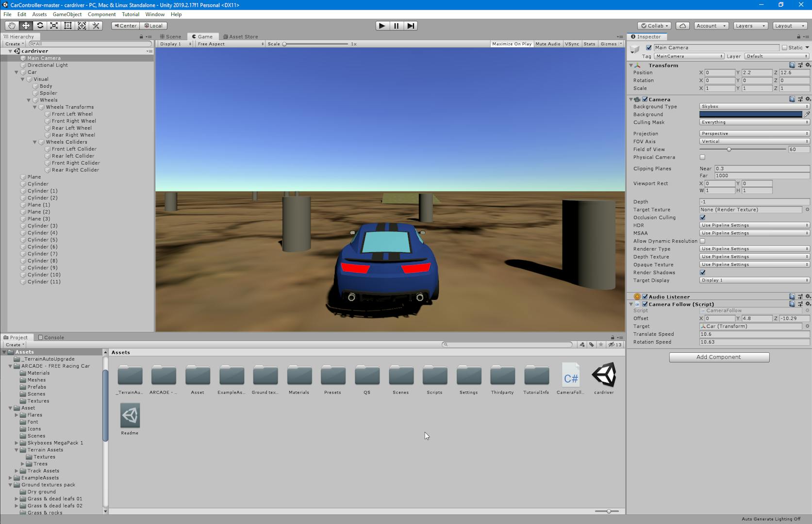812x524 pixels.
Task: Open the Component menu
Action: pyautogui.click(x=101, y=14)
